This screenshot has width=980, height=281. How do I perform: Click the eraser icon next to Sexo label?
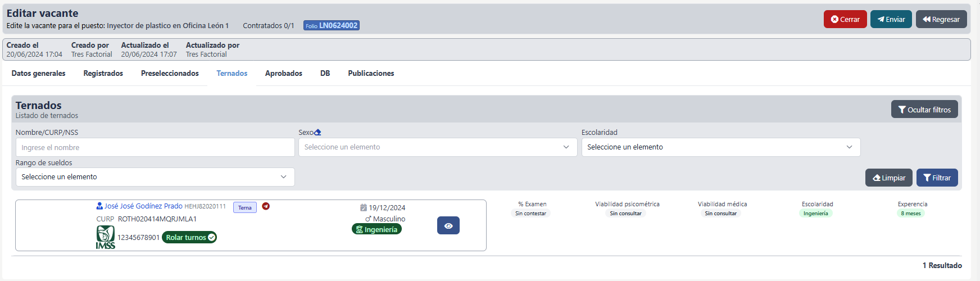(x=317, y=133)
